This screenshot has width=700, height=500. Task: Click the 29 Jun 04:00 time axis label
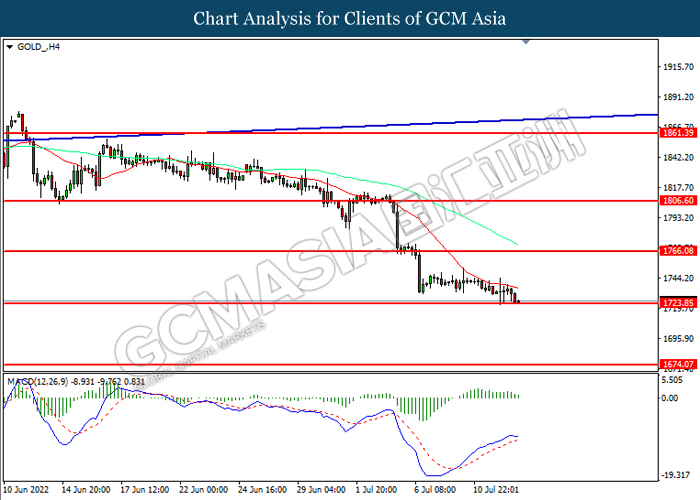321,490
